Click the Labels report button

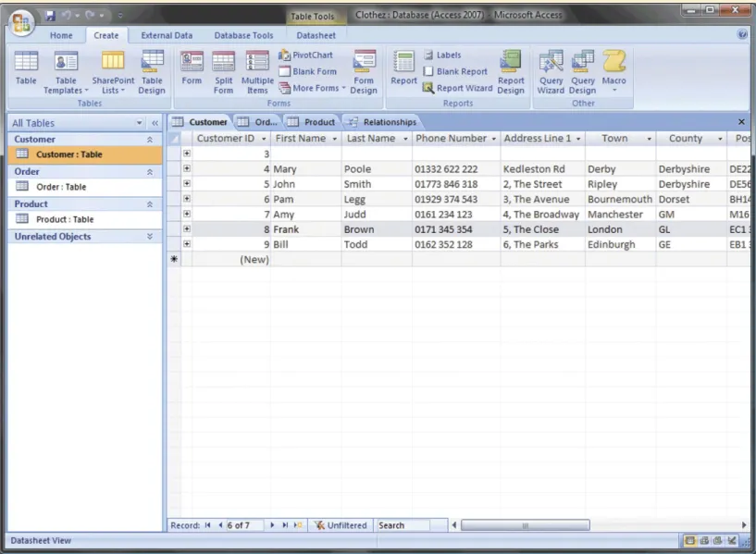tap(442, 55)
